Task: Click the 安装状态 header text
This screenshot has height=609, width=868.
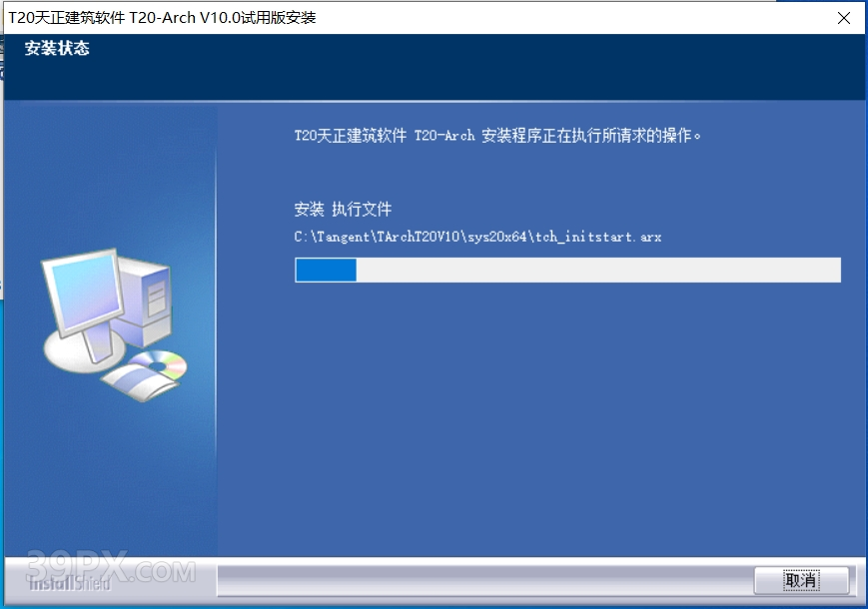Action: [x=57, y=48]
